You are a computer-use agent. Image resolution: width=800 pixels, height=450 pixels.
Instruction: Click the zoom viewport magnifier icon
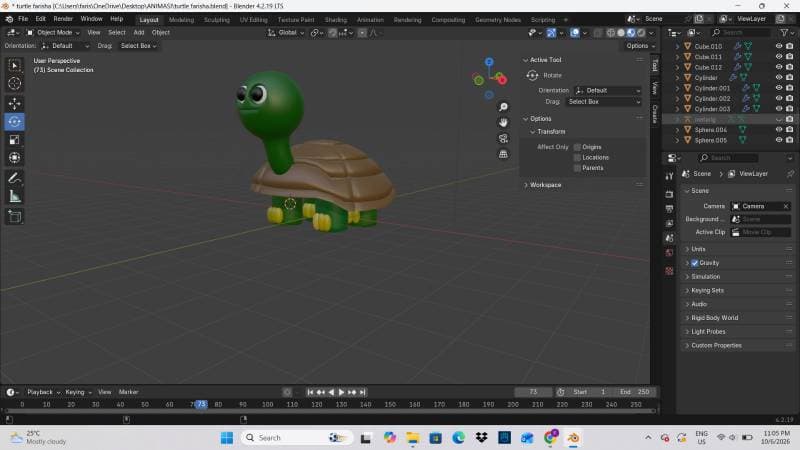point(503,107)
